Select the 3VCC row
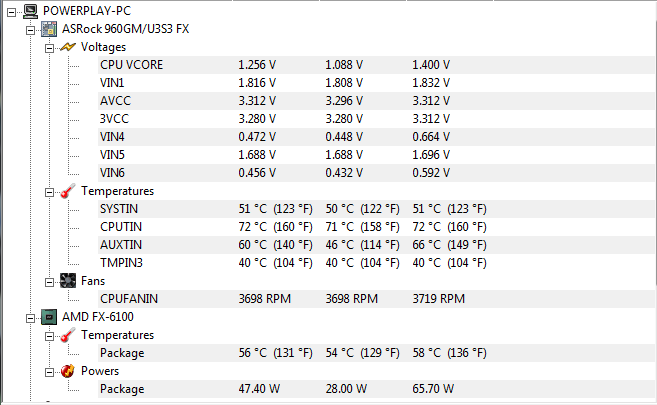657x405 pixels. 376,119
